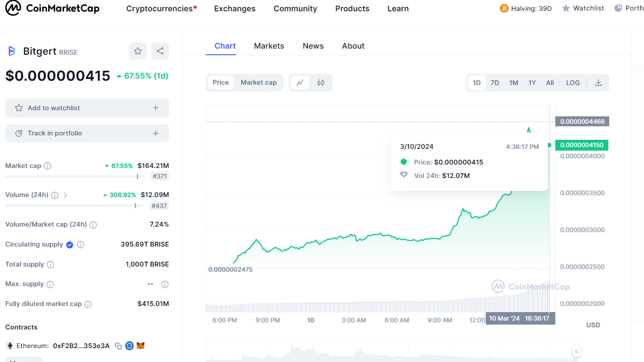Click the verified circulating supply badge

click(70, 245)
